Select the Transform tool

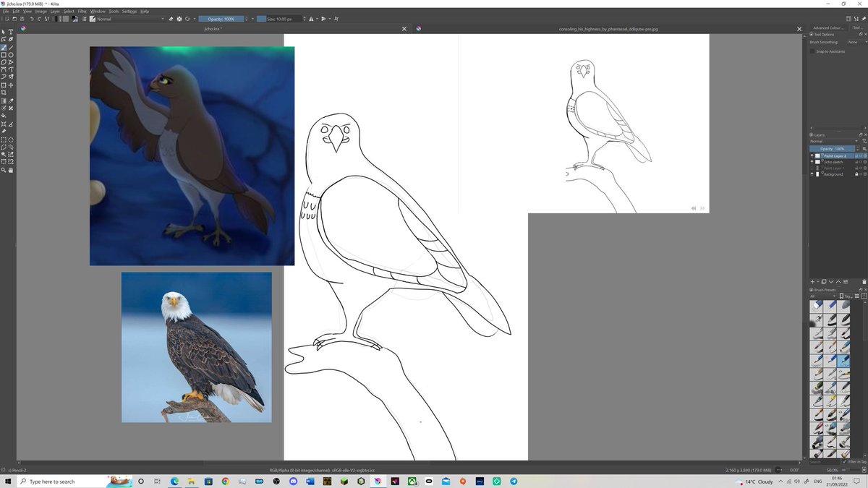pos(4,85)
